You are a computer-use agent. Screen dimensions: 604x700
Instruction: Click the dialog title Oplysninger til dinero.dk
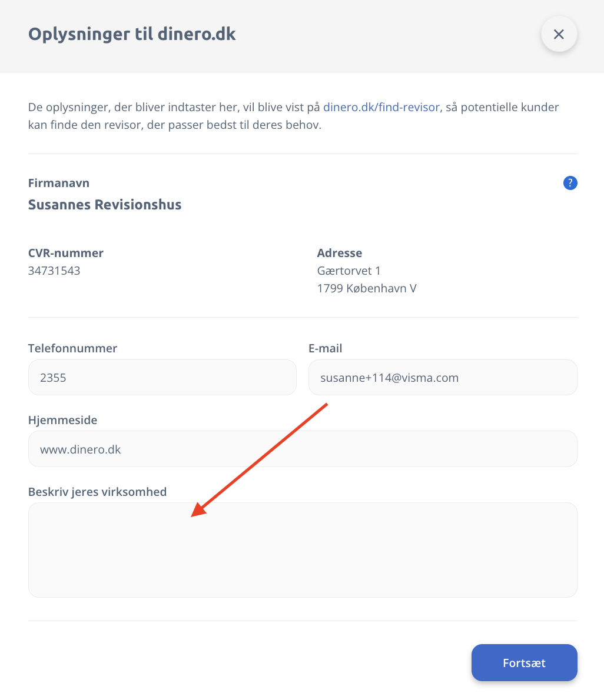(x=132, y=34)
